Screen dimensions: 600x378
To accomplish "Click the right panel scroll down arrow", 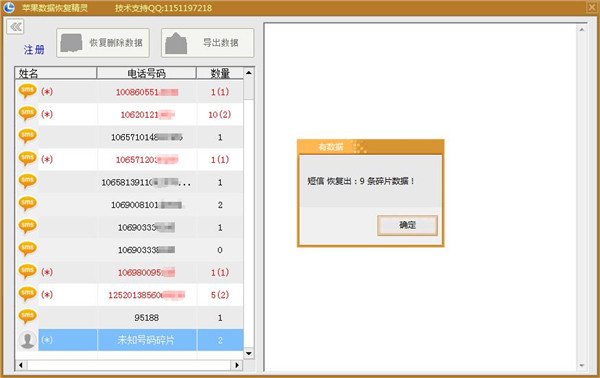I will (x=582, y=365).
